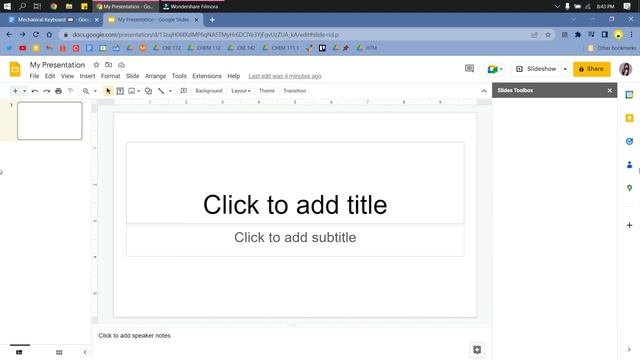
Task: Expand Slideshow options dropdown arrow
Action: coord(565,69)
